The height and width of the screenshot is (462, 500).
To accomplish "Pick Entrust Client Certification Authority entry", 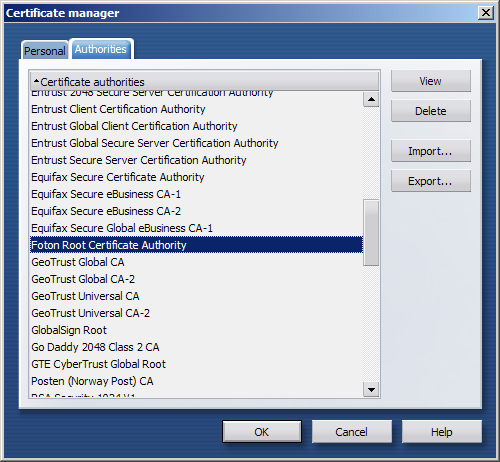I will click(x=196, y=109).
